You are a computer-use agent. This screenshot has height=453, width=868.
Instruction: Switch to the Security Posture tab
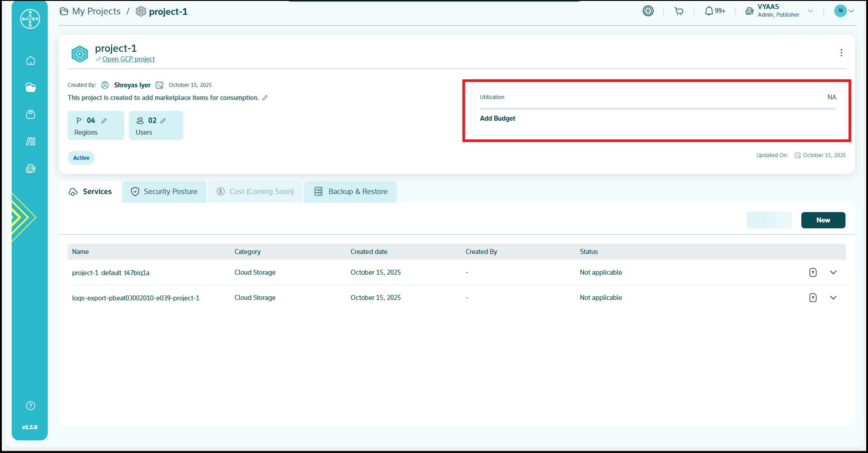pos(164,192)
